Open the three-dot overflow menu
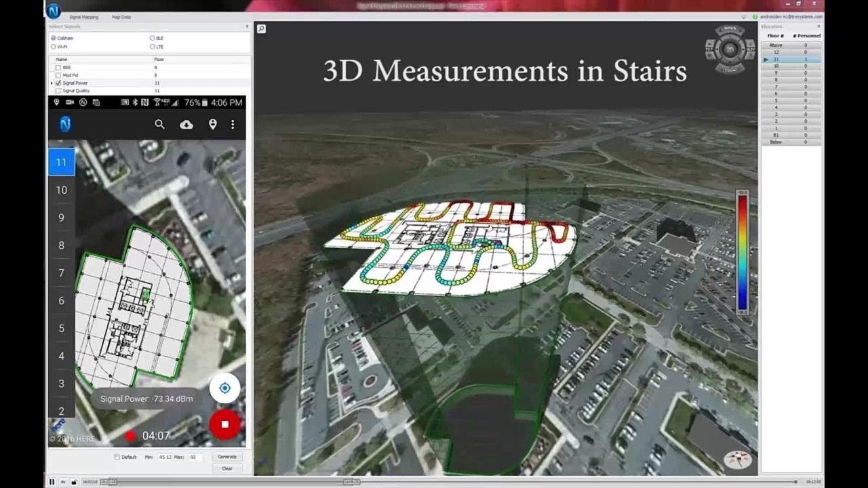The height and width of the screenshot is (488, 868). tap(233, 124)
